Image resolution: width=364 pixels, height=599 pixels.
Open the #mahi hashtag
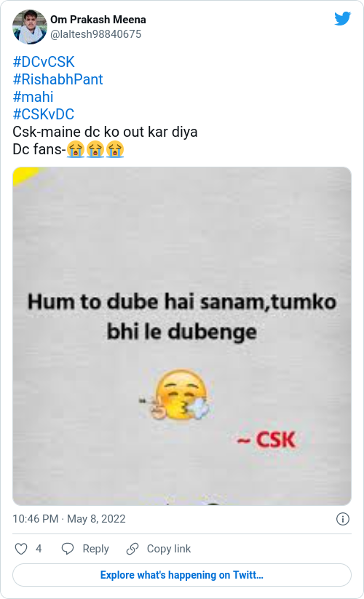[33, 97]
